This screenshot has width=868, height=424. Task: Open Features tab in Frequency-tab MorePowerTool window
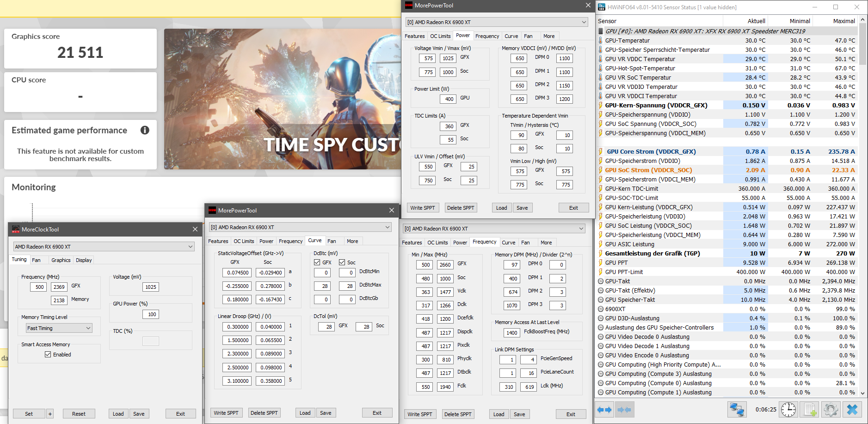pos(412,243)
